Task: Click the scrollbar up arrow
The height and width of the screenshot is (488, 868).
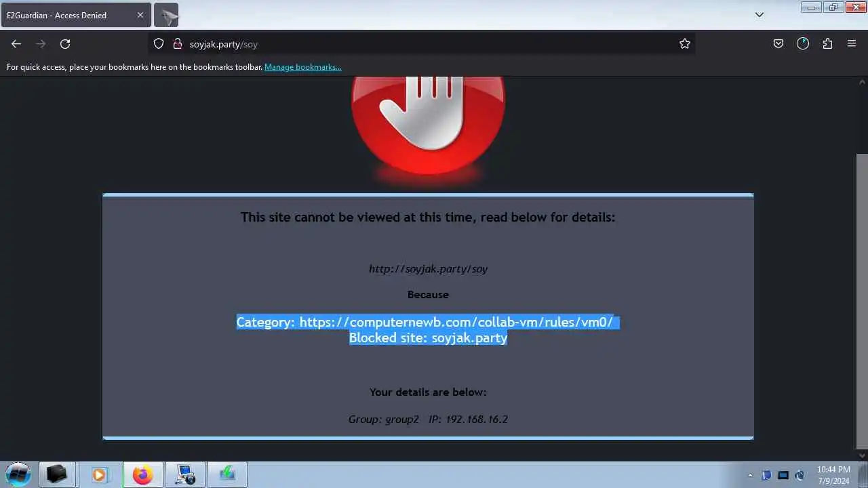Action: coord(862,82)
